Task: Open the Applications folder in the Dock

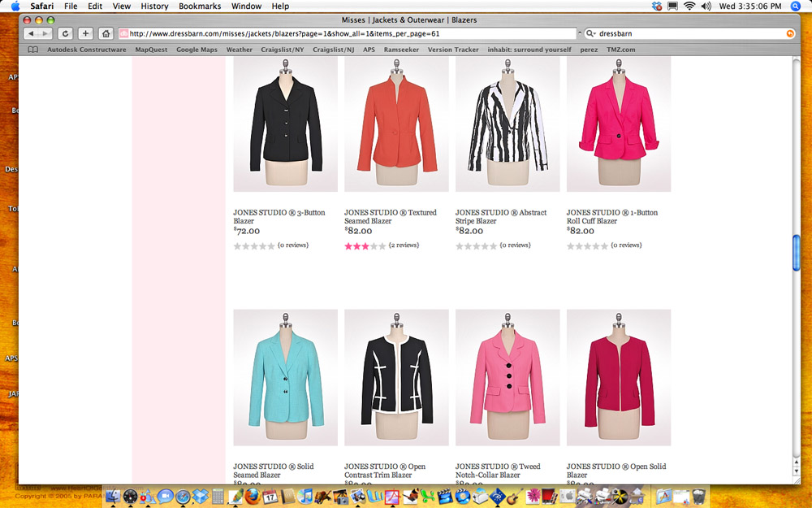Action: 663,497
